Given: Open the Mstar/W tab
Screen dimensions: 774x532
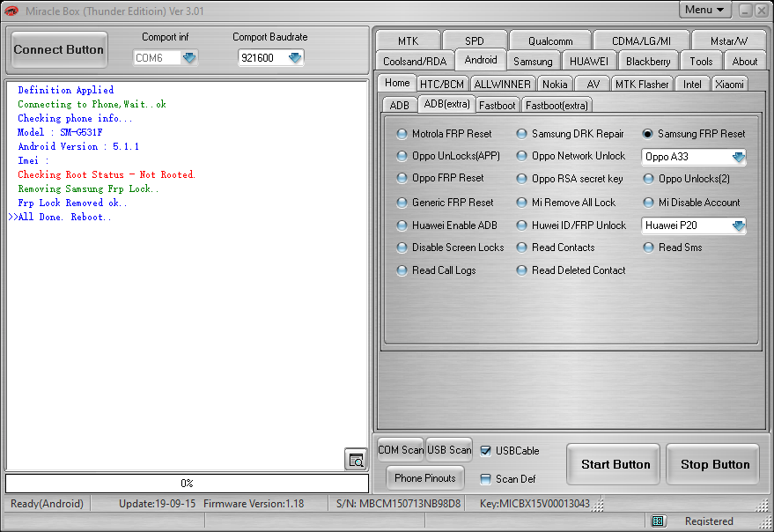Looking at the screenshot, I should coord(728,41).
